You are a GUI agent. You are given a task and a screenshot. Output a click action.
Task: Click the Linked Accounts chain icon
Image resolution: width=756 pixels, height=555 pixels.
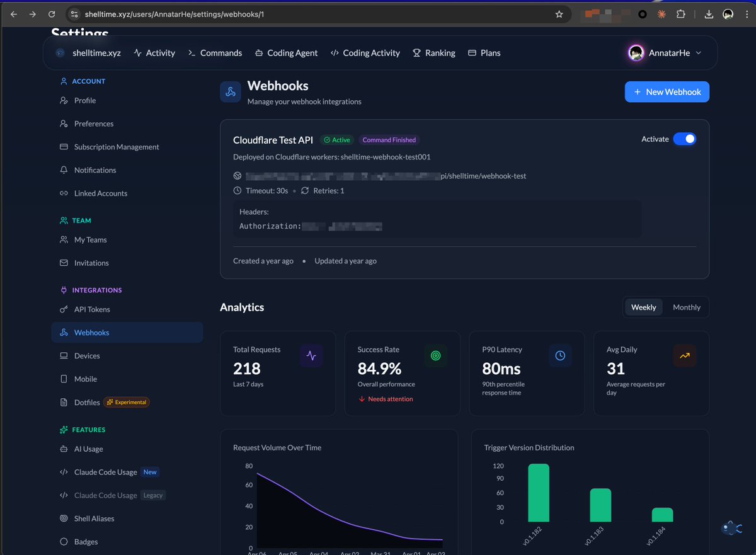pyautogui.click(x=64, y=193)
